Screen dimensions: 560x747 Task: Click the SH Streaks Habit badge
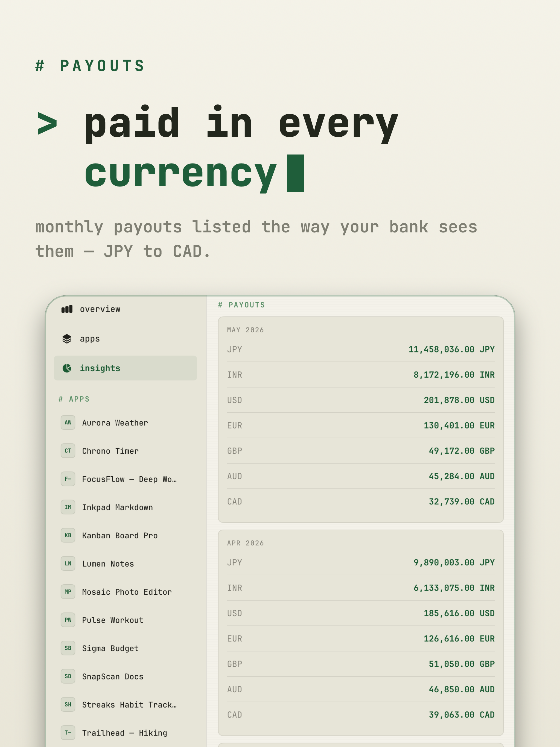click(68, 704)
